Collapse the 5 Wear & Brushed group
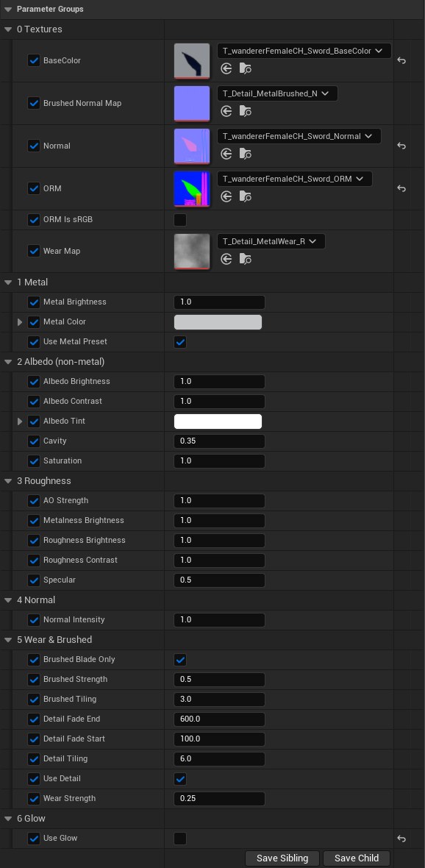425x868 pixels. 8,640
